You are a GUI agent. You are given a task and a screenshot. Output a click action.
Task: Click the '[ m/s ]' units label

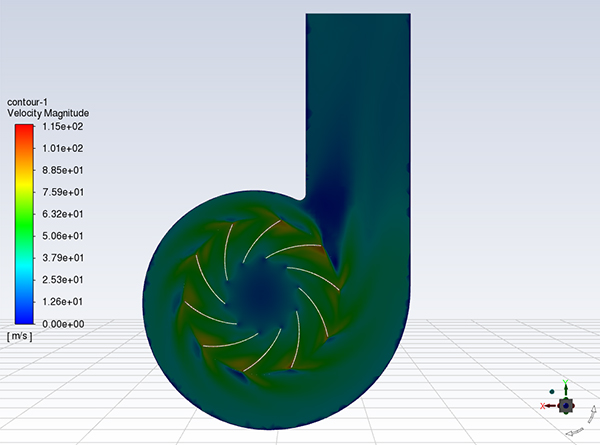[20, 336]
